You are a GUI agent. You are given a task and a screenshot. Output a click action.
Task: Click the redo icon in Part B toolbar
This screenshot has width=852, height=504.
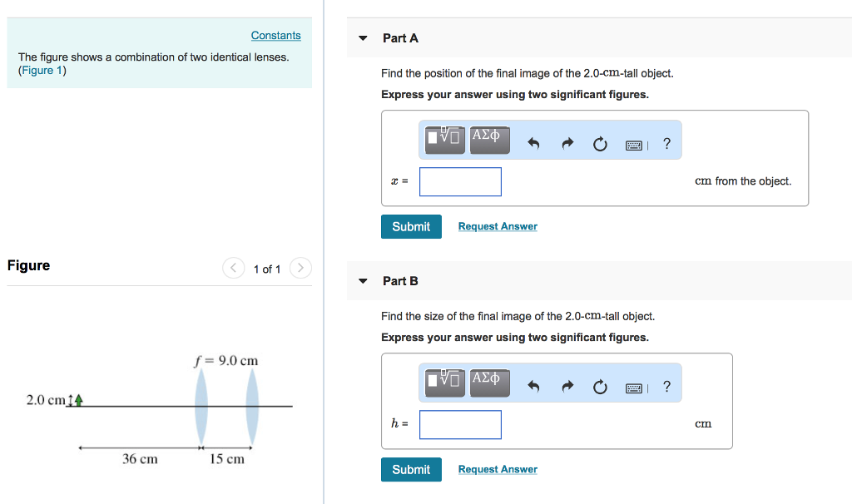(x=567, y=386)
